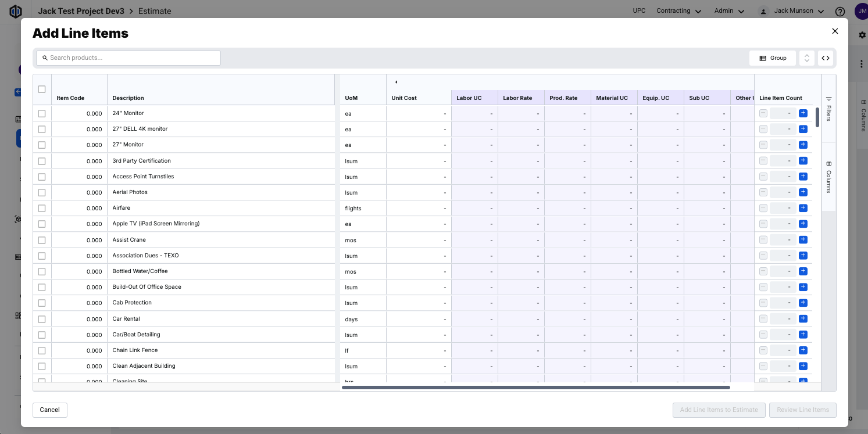Click the 'flights' UoM cell
Viewport: 868px width, 434px height.
coord(363,208)
